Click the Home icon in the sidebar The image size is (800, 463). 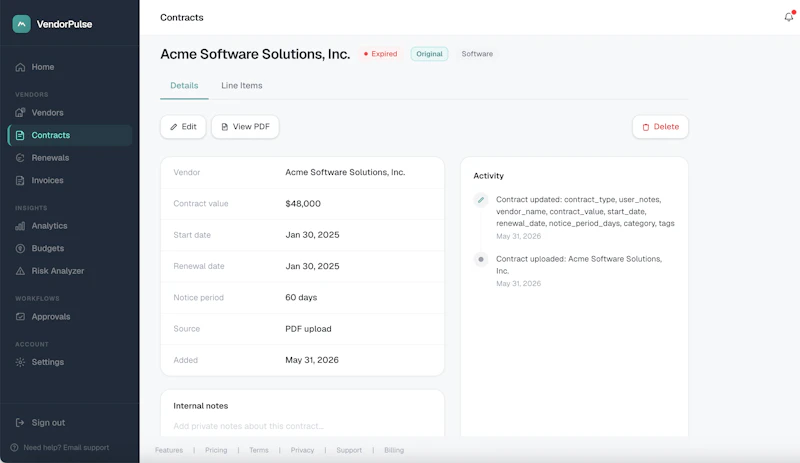20,67
